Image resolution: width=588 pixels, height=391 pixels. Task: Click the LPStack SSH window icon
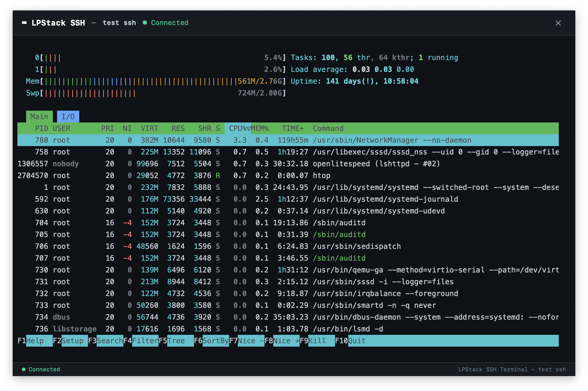point(24,23)
